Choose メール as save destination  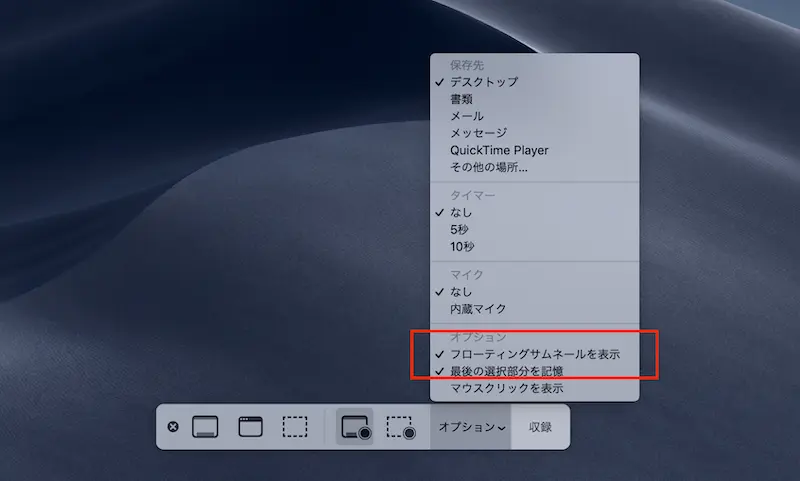coord(535,116)
